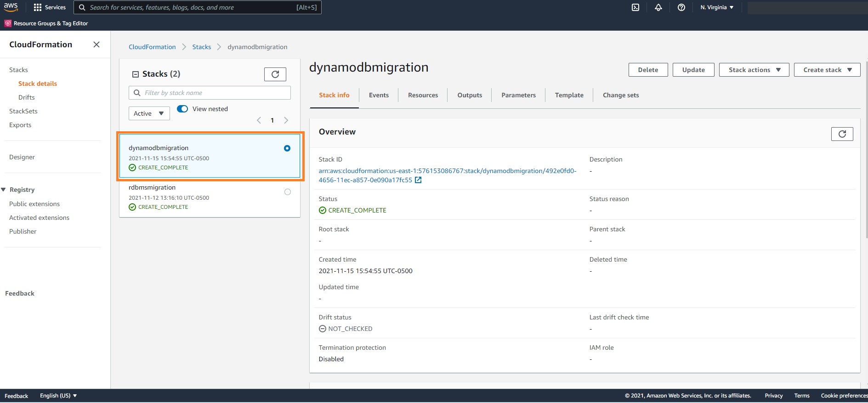Refresh the stacks list
Viewport: 868px width, 403px height.
click(275, 74)
